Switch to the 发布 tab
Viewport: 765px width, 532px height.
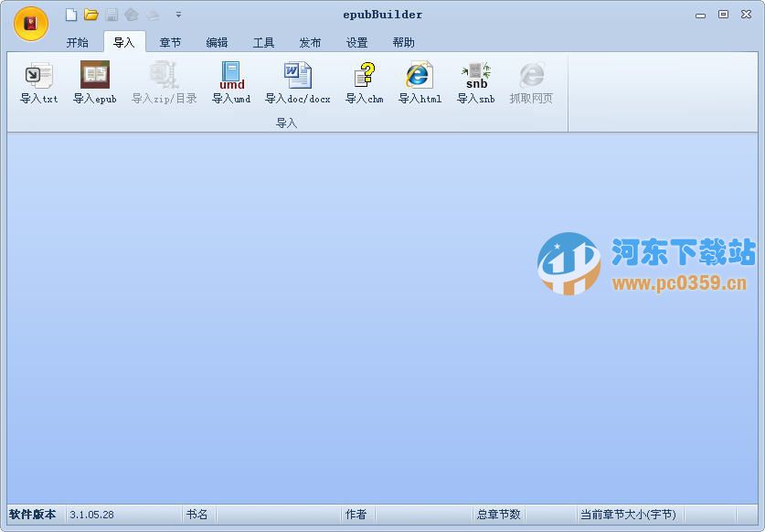(x=309, y=41)
